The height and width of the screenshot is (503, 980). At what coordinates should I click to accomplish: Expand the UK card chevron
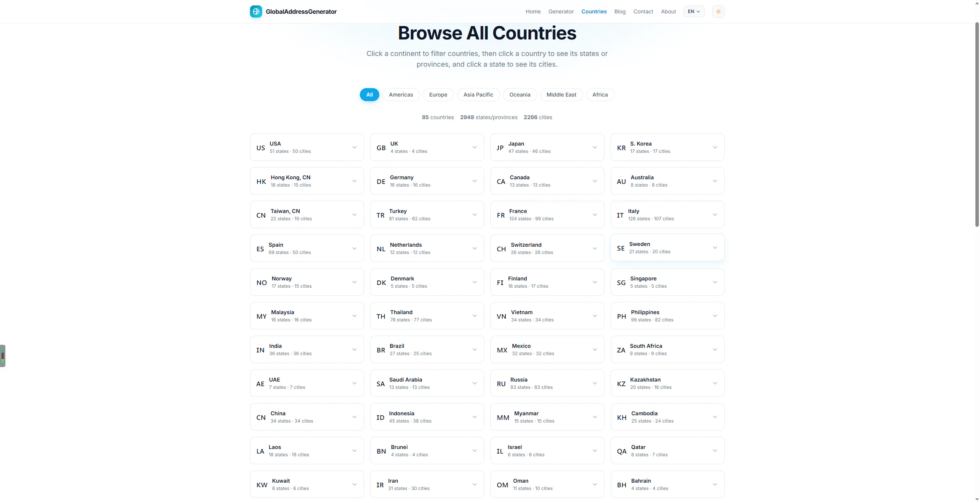coord(475,147)
